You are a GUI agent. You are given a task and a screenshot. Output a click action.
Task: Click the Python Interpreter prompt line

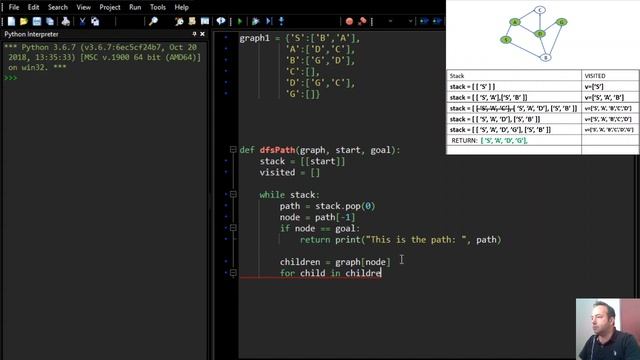click(x=104, y=78)
